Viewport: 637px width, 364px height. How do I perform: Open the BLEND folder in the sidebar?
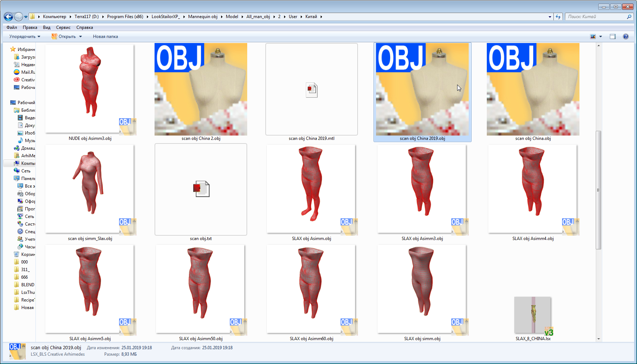pyautogui.click(x=25, y=285)
